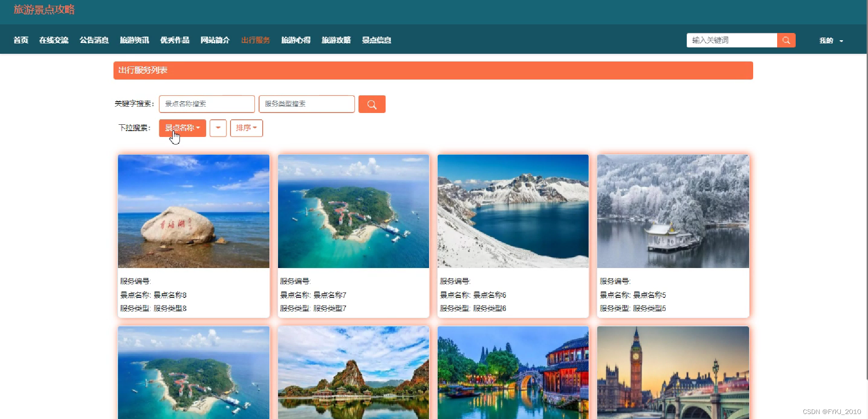Focus the 景点名称搜索 input field
The width and height of the screenshot is (868, 419).
[207, 104]
